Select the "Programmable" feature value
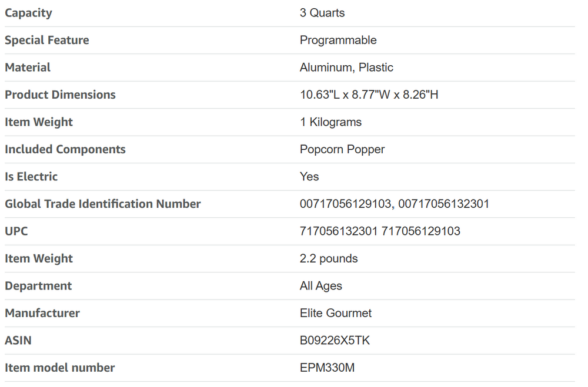This screenshot has width=588, height=387. coord(338,40)
